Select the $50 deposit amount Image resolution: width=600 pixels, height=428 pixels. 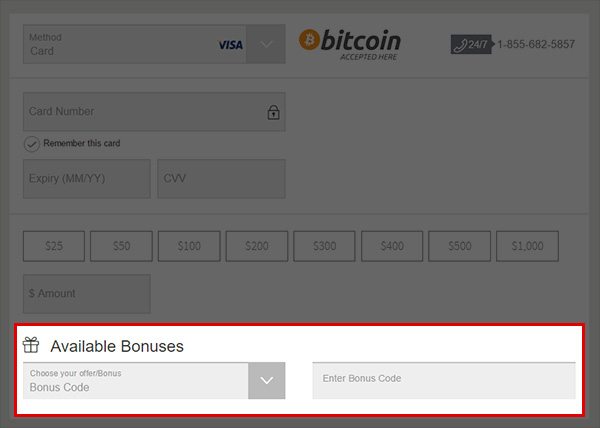[x=121, y=246]
